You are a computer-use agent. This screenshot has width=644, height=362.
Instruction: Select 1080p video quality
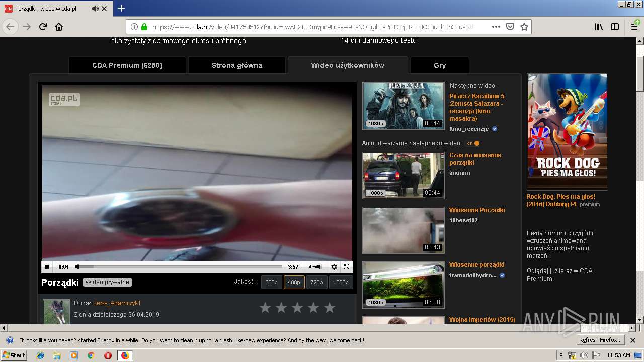click(341, 282)
